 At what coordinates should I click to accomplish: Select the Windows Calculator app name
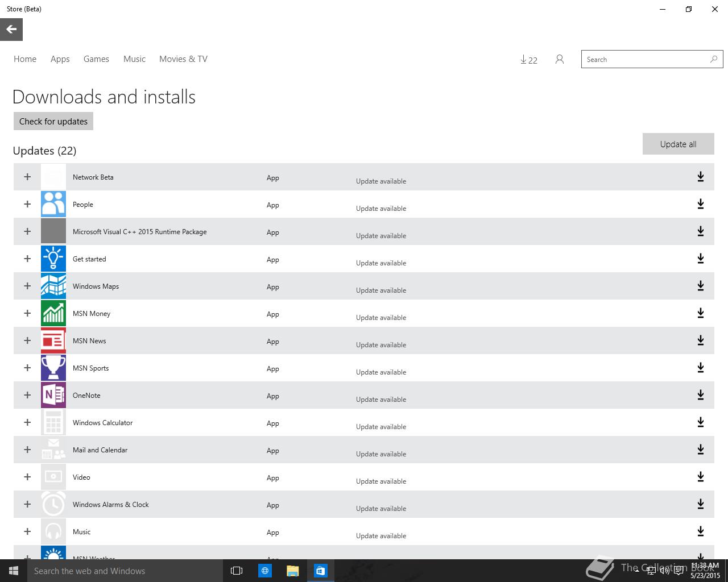(x=102, y=422)
